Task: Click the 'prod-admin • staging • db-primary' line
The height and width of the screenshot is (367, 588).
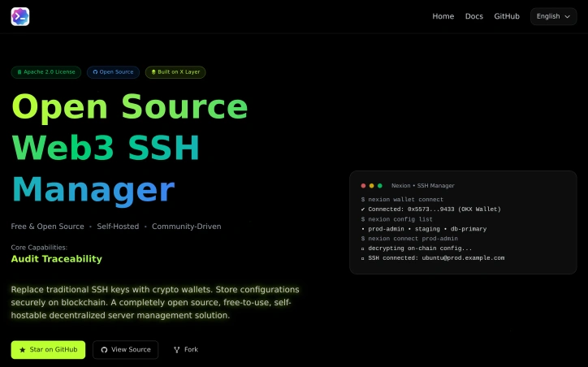Action: pos(424,229)
